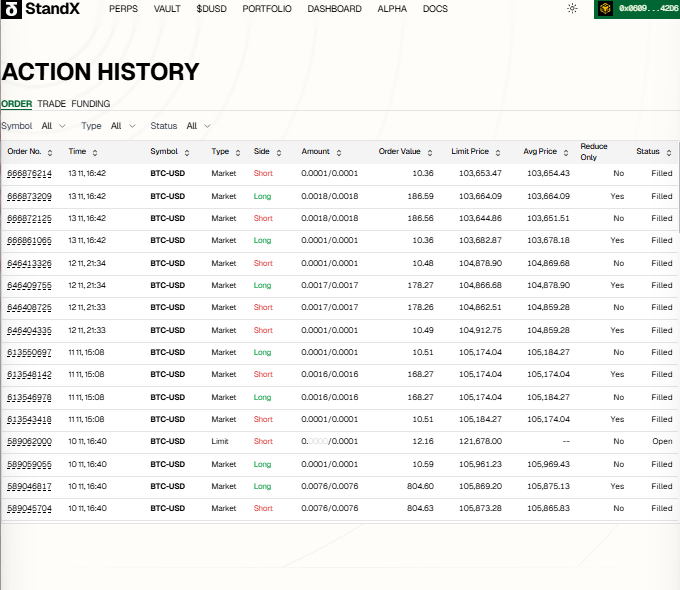Click limit price 121,678.00
The image size is (680, 590).
481,441
